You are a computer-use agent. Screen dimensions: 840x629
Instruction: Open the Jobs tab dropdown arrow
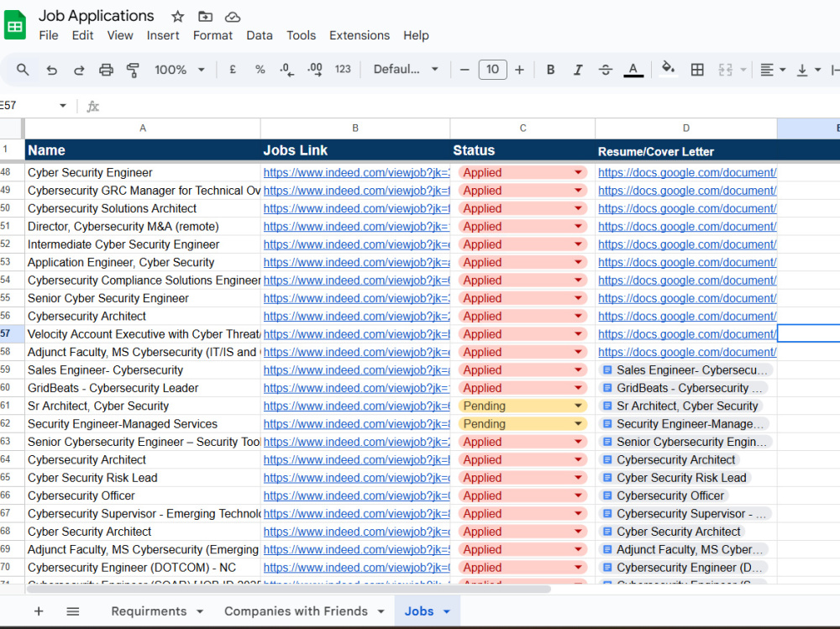tap(447, 611)
